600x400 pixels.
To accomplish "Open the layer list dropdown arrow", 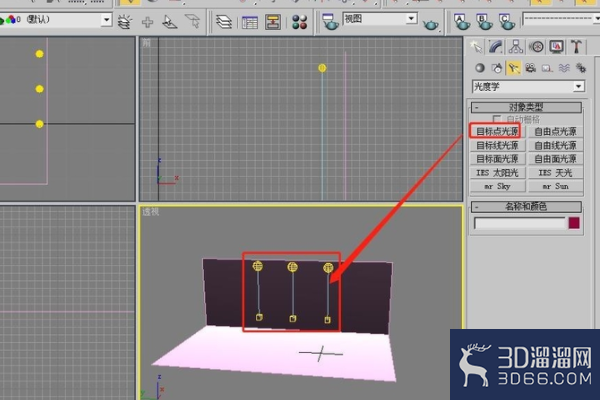I will pos(106,20).
